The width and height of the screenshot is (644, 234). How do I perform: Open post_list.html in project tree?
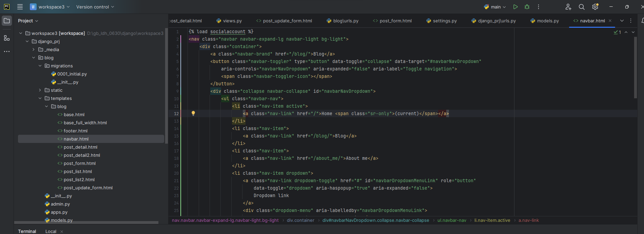tap(75, 171)
